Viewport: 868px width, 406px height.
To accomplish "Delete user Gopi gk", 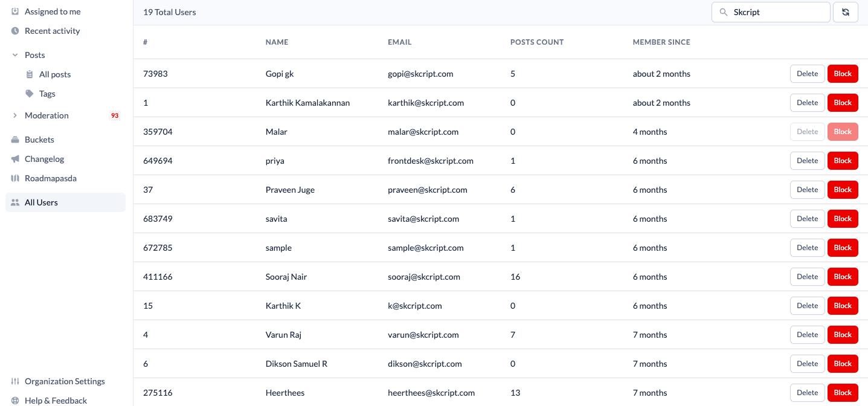I will point(807,74).
